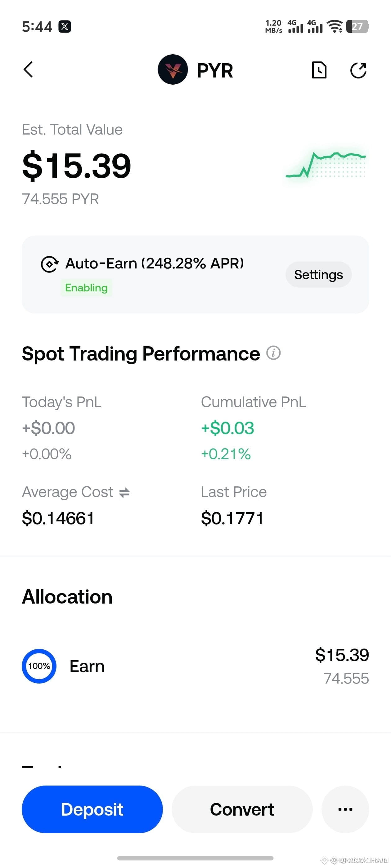Tap the PYR token logo
Viewport: 391px width, 868px height.
click(173, 69)
